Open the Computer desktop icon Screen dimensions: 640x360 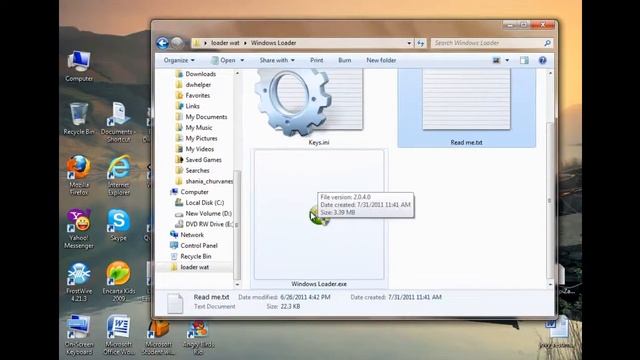coord(79,66)
